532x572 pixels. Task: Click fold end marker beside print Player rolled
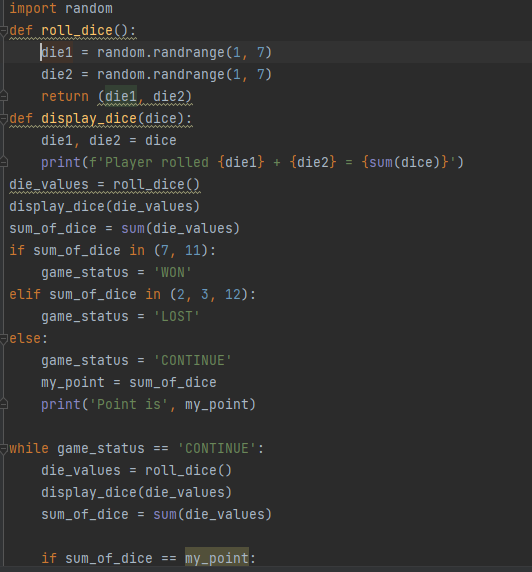coord(4,162)
